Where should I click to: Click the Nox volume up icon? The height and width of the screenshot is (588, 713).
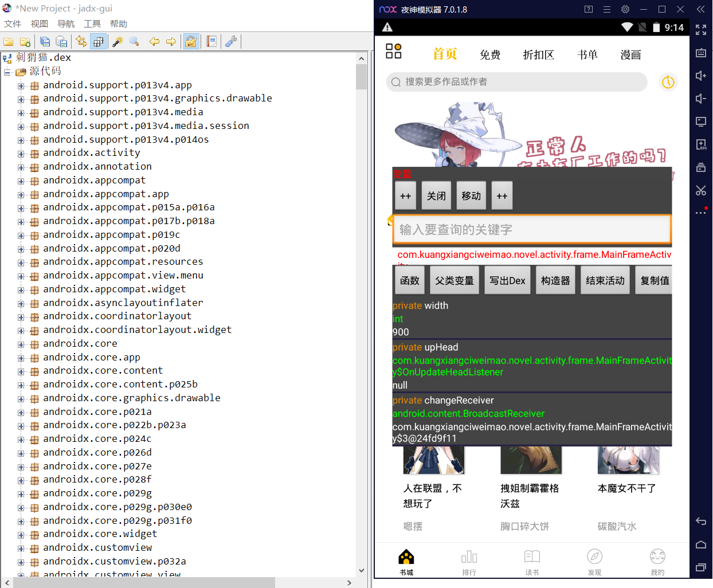(x=701, y=76)
